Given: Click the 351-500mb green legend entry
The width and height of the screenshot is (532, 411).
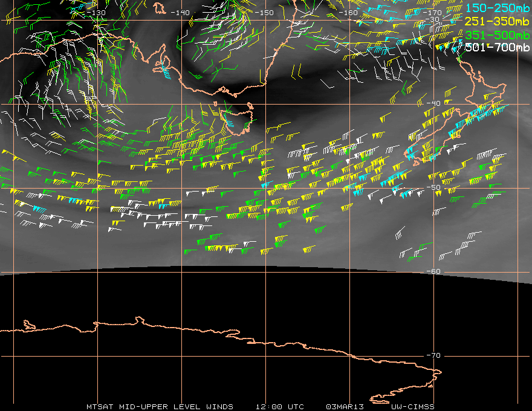Looking at the screenshot, I should [x=497, y=35].
